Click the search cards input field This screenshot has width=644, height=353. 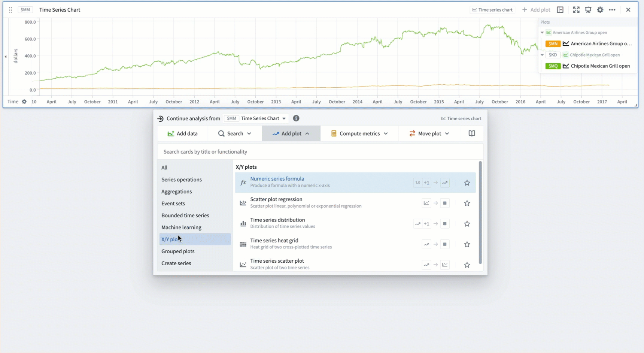[x=320, y=152]
